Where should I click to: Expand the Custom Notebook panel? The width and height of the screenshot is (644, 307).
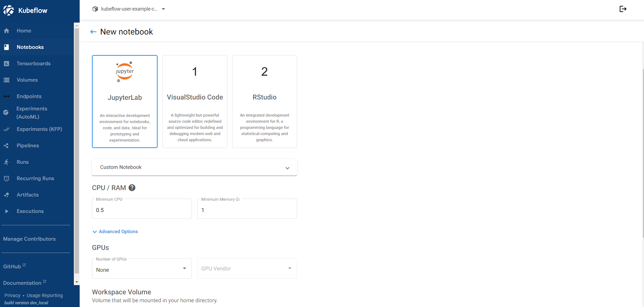pos(194,167)
